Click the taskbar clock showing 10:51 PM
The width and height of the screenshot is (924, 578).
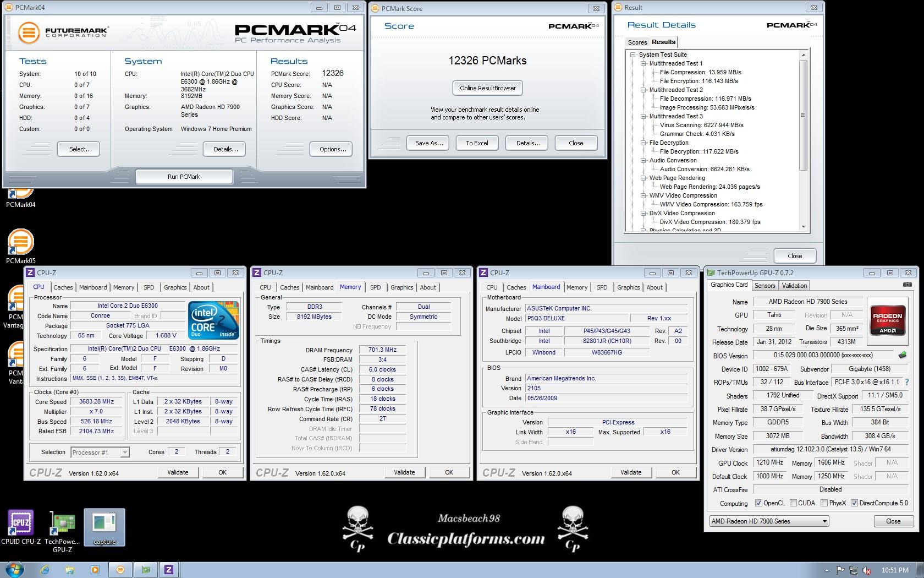pyautogui.click(x=895, y=570)
